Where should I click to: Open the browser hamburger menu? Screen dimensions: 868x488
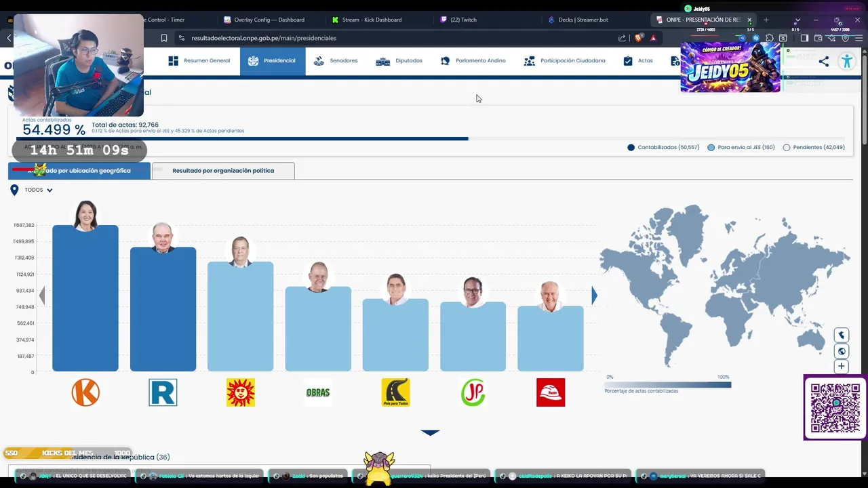tap(859, 38)
